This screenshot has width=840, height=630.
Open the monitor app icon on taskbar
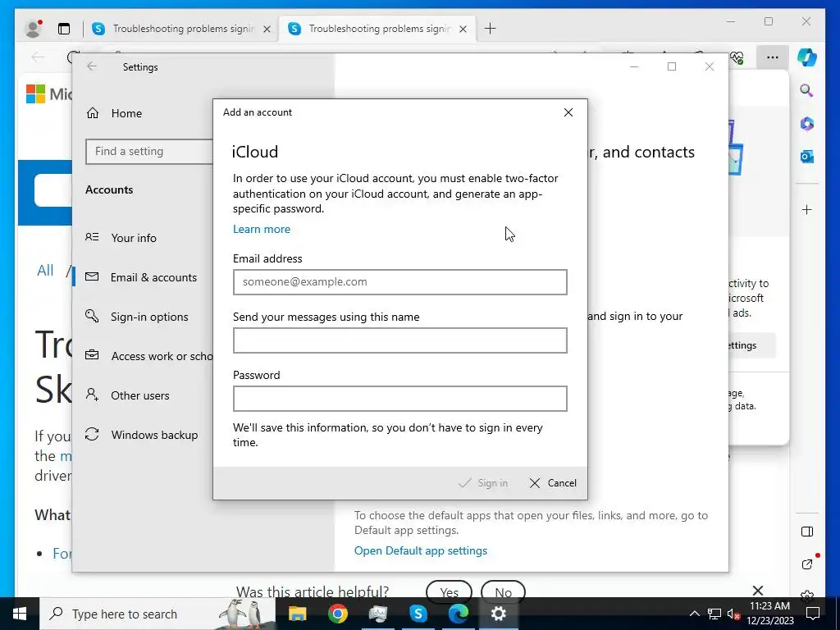[x=377, y=614]
